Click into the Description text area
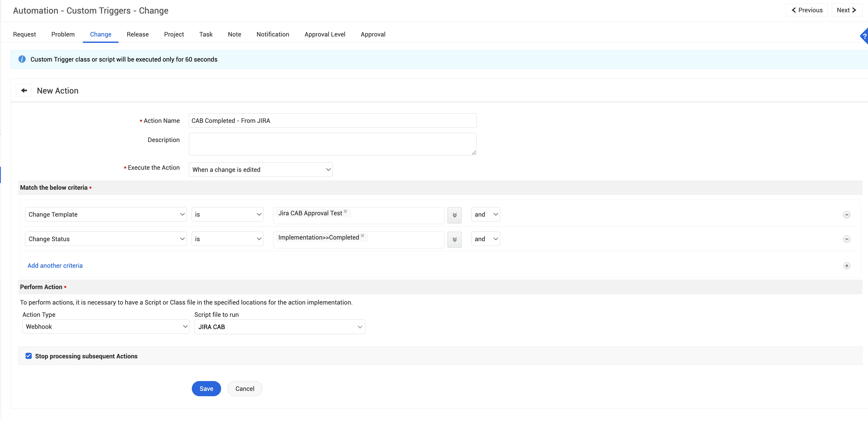 click(332, 144)
